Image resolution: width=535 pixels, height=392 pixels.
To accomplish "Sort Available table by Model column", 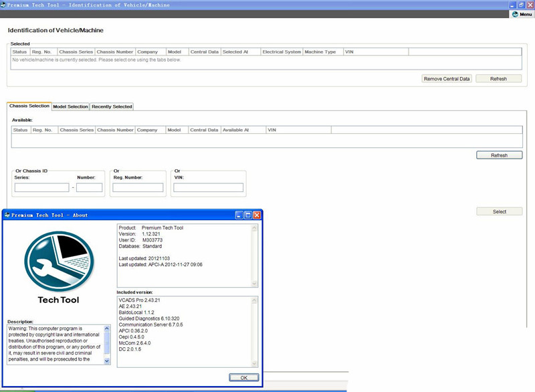I will (x=177, y=130).
